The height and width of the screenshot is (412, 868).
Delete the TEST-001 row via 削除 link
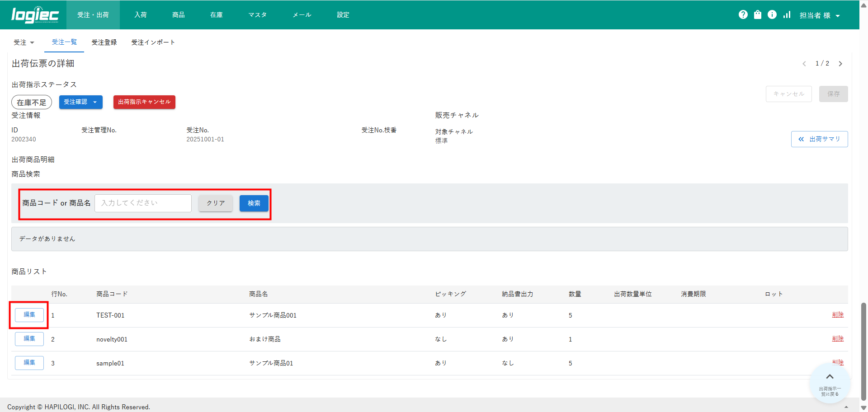837,315
